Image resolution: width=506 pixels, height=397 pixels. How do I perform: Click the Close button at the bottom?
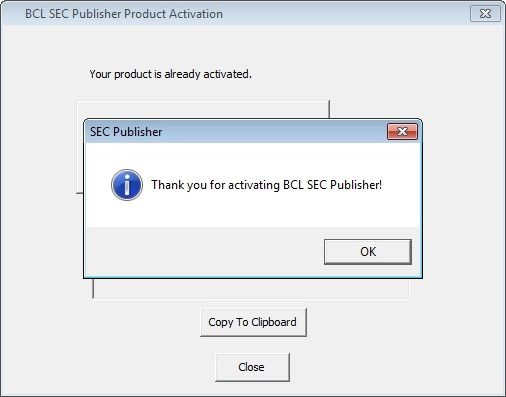click(252, 367)
